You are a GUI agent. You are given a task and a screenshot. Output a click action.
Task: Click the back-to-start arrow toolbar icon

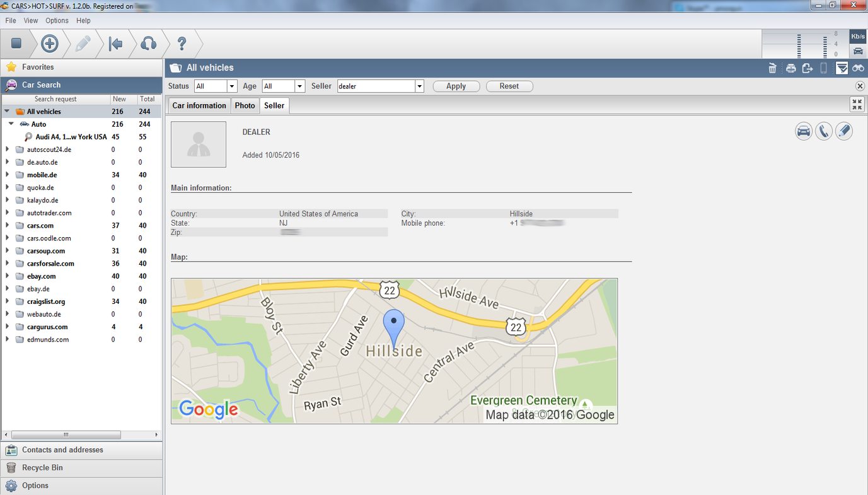tap(115, 44)
